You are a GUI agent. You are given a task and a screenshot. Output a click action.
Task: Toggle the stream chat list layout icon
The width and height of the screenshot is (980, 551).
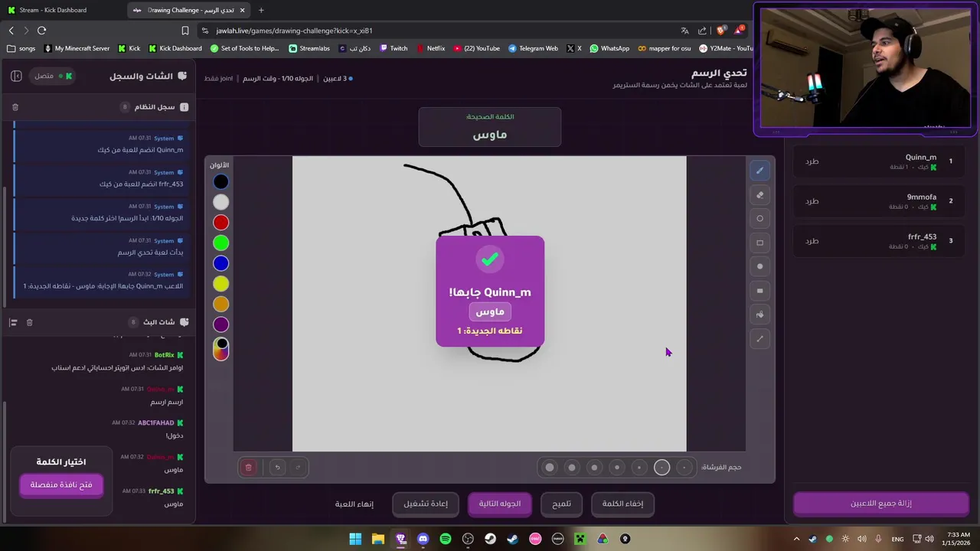(x=13, y=322)
